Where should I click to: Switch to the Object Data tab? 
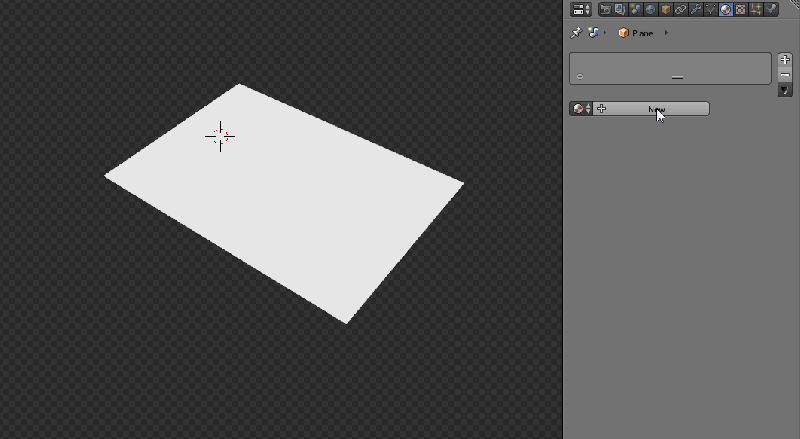[x=711, y=9]
